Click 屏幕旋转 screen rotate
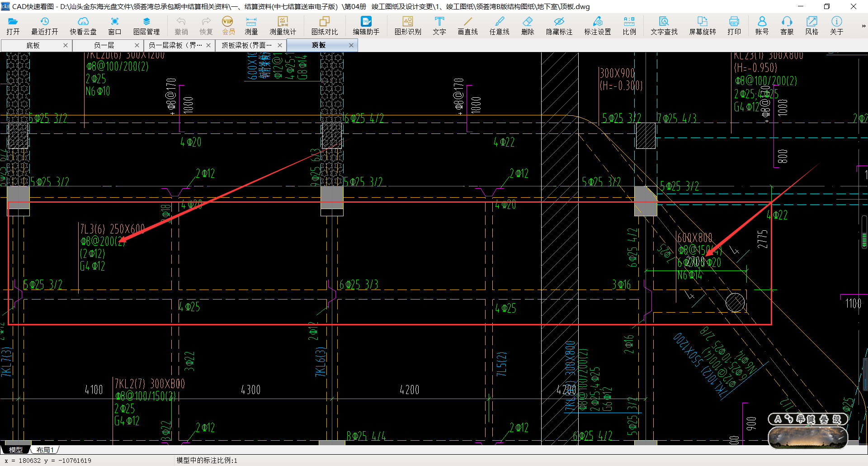Viewport: 868px width, 466px height. (703, 26)
